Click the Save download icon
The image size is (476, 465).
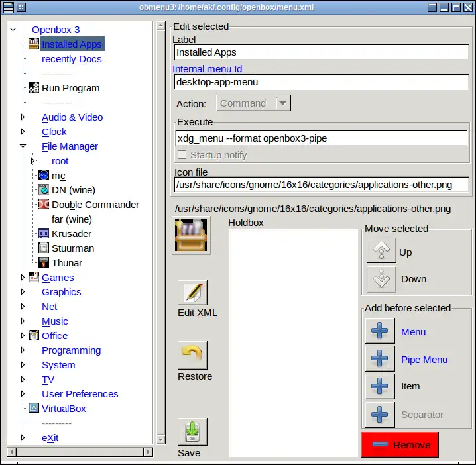tap(193, 432)
